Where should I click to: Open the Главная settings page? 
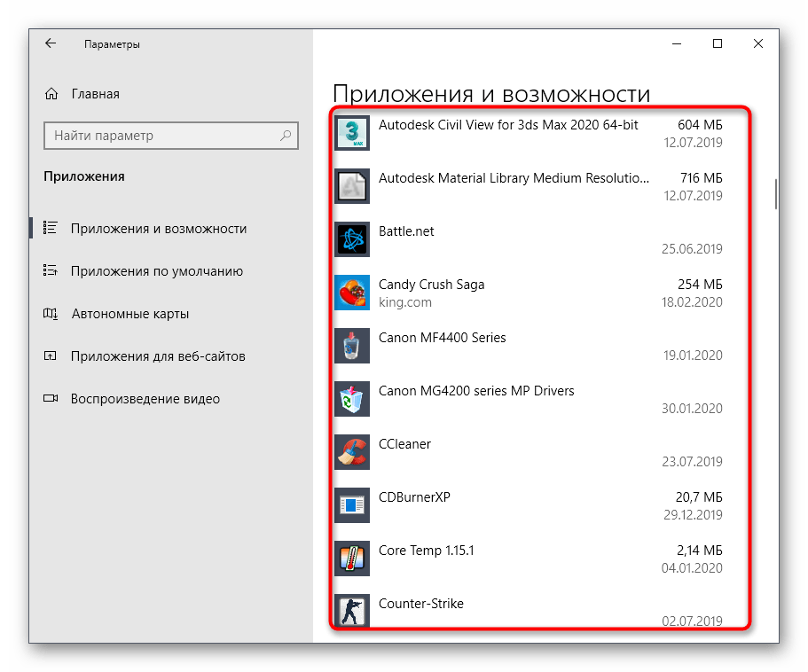click(x=98, y=93)
